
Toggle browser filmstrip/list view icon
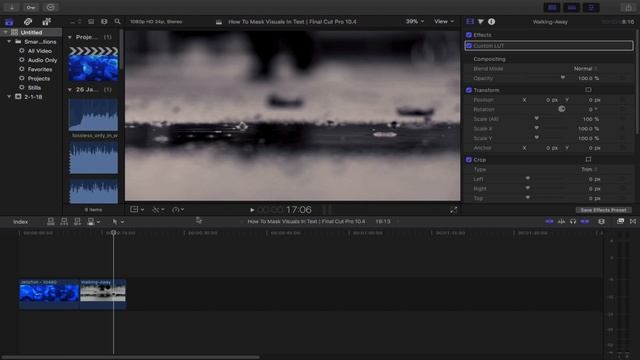point(91,22)
